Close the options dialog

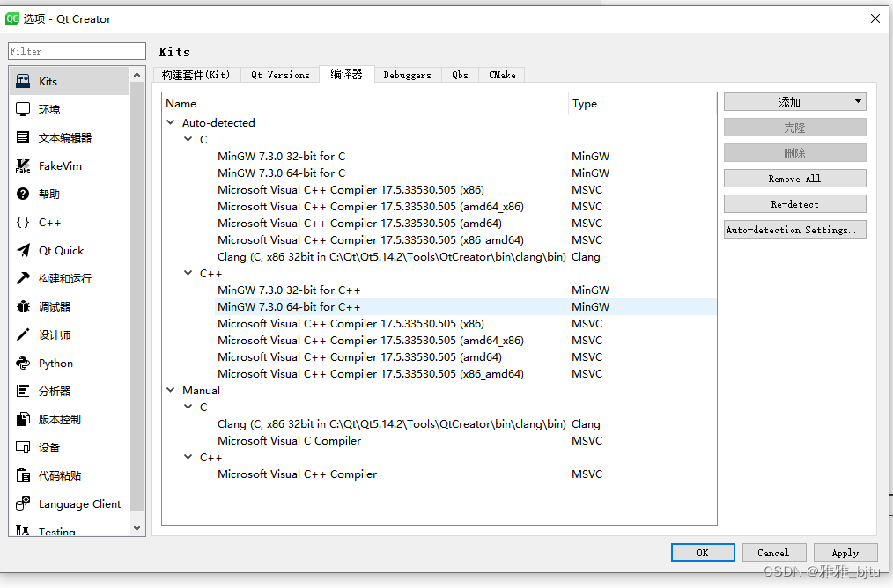tap(875, 18)
